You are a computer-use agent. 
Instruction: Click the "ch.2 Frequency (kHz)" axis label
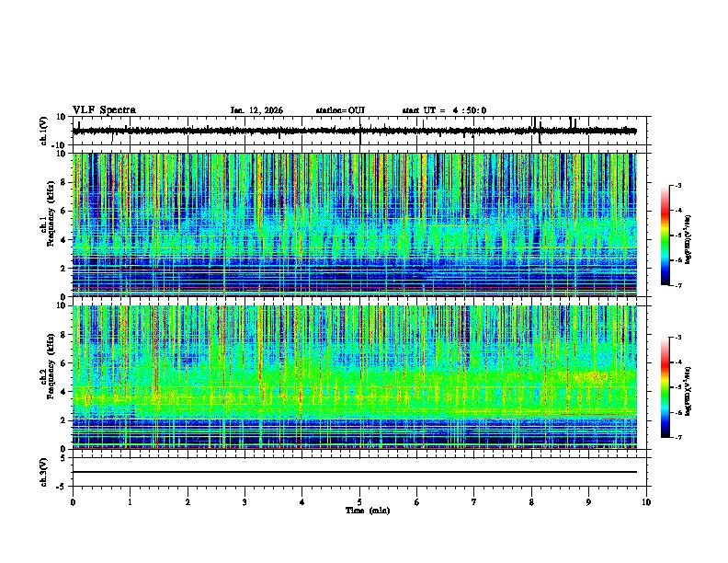tap(48, 366)
